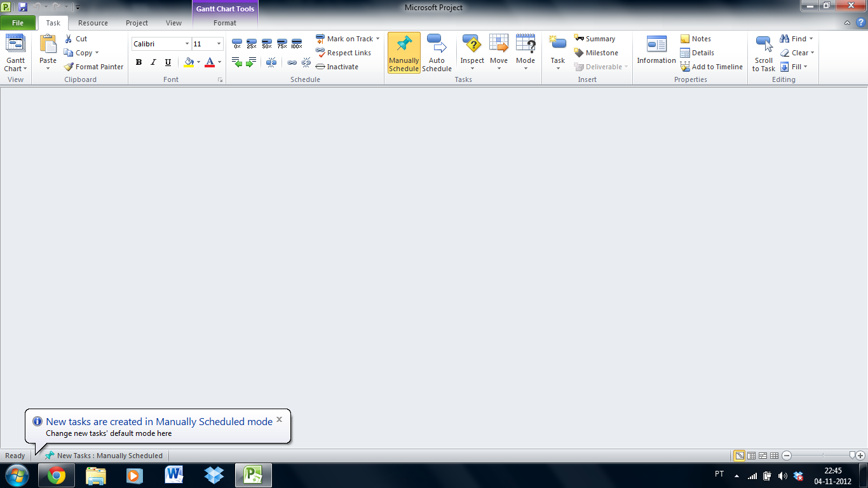This screenshot has height=488, width=868.
Task: Close the Manually Scheduled notification balloon
Action: [x=279, y=419]
